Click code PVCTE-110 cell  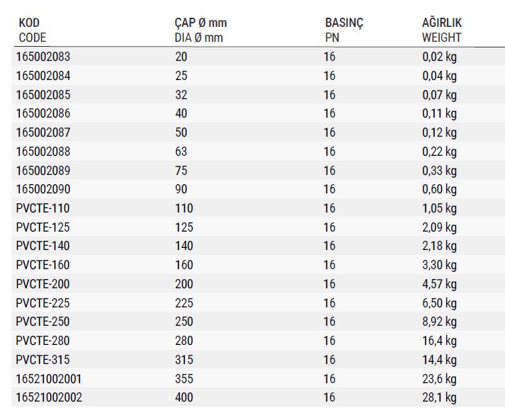pos(42,208)
